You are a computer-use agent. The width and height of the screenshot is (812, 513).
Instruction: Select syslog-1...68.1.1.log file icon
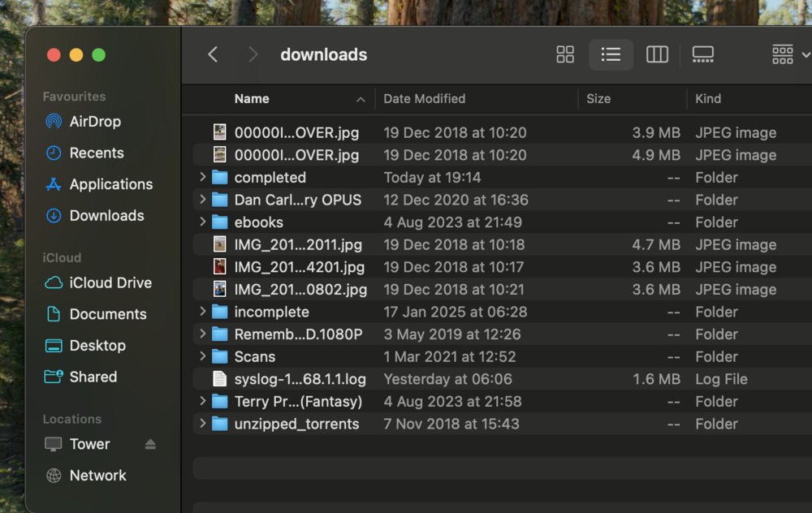click(x=219, y=379)
